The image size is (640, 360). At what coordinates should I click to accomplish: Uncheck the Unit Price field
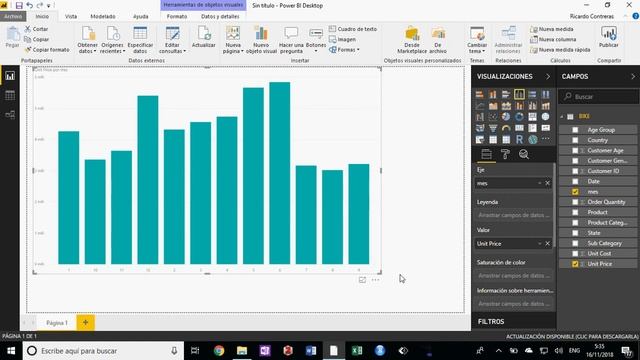click(x=575, y=264)
